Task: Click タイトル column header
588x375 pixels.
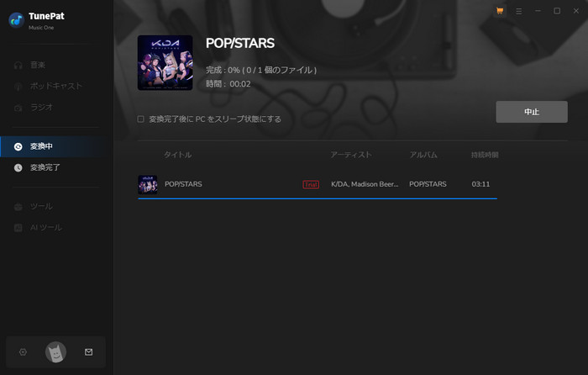Action: [x=178, y=155]
